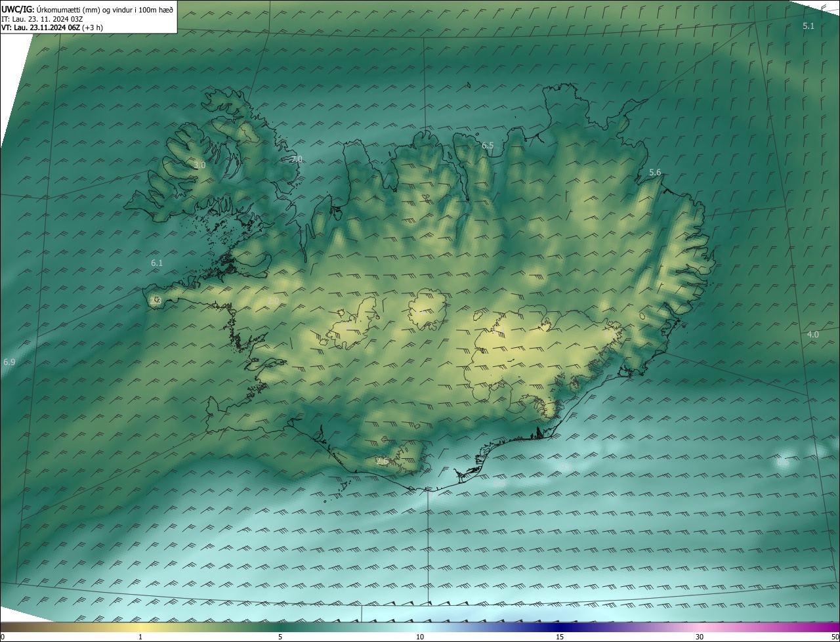The image size is (840, 642).
Task: Click the 4.0 value off east coast
Action: pos(812,334)
